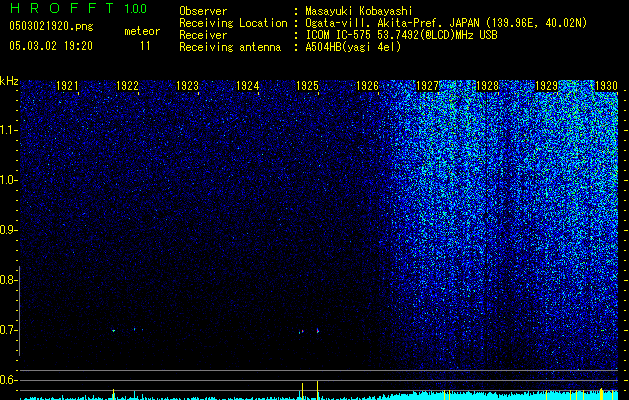
Task: Click the Observer name Masayuki Kobayashi
Action: click(x=359, y=11)
